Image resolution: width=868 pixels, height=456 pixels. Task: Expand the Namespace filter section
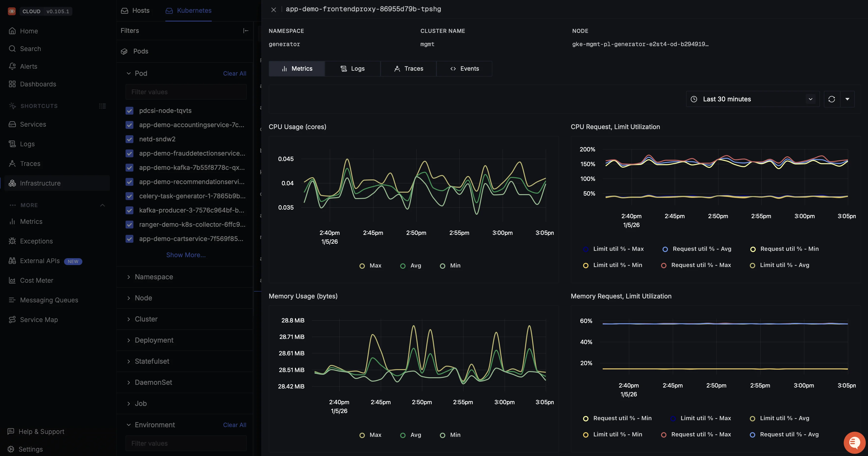click(x=154, y=277)
